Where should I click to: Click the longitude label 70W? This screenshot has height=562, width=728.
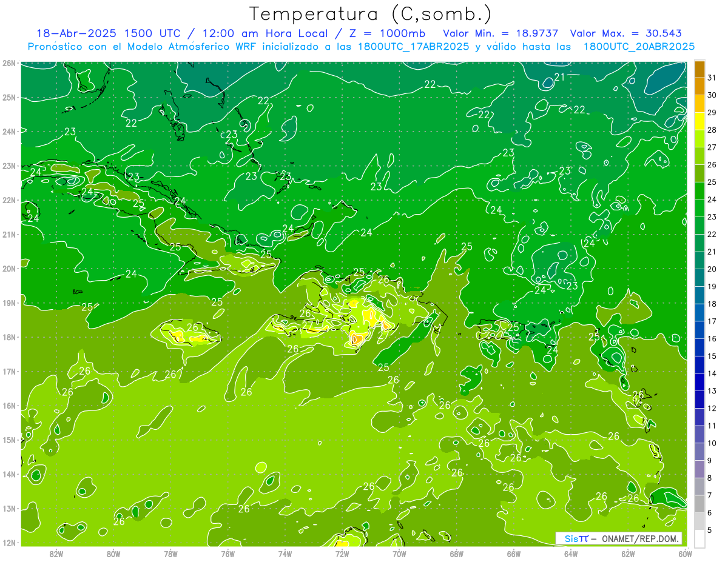tap(399, 553)
